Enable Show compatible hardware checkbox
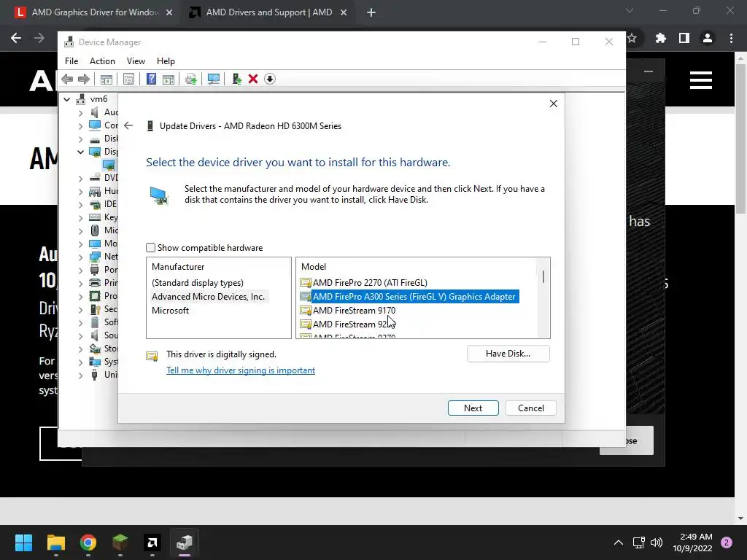 coord(150,248)
